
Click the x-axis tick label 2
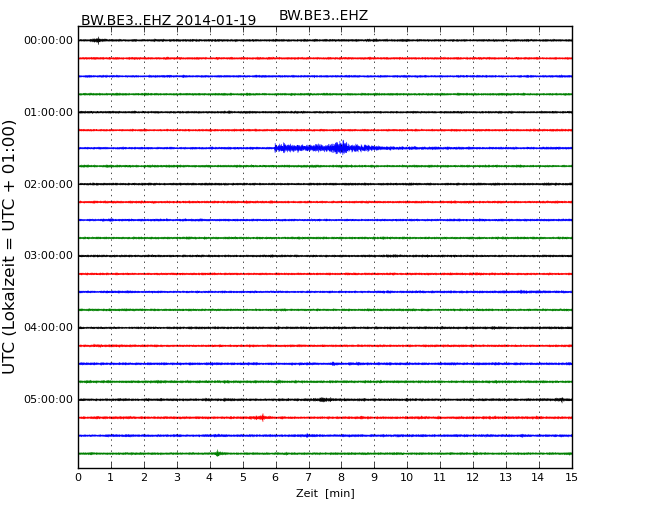coord(144,477)
